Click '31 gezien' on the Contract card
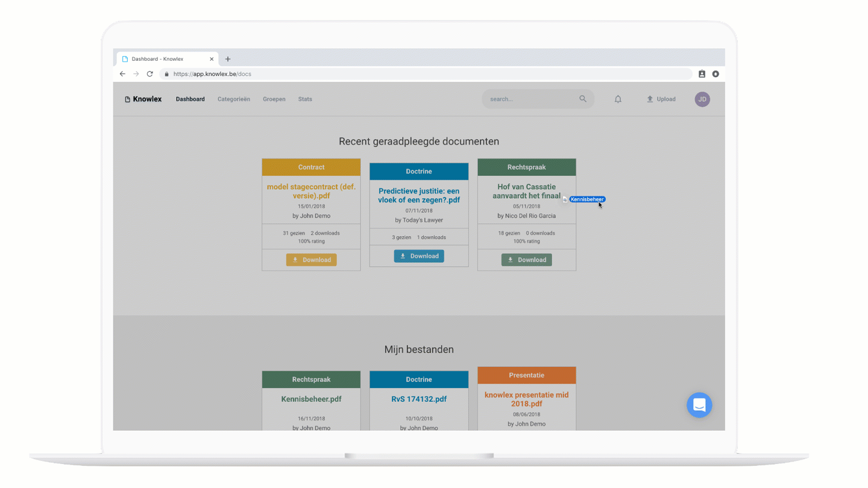Image resolution: width=868 pixels, height=488 pixels. click(x=294, y=233)
